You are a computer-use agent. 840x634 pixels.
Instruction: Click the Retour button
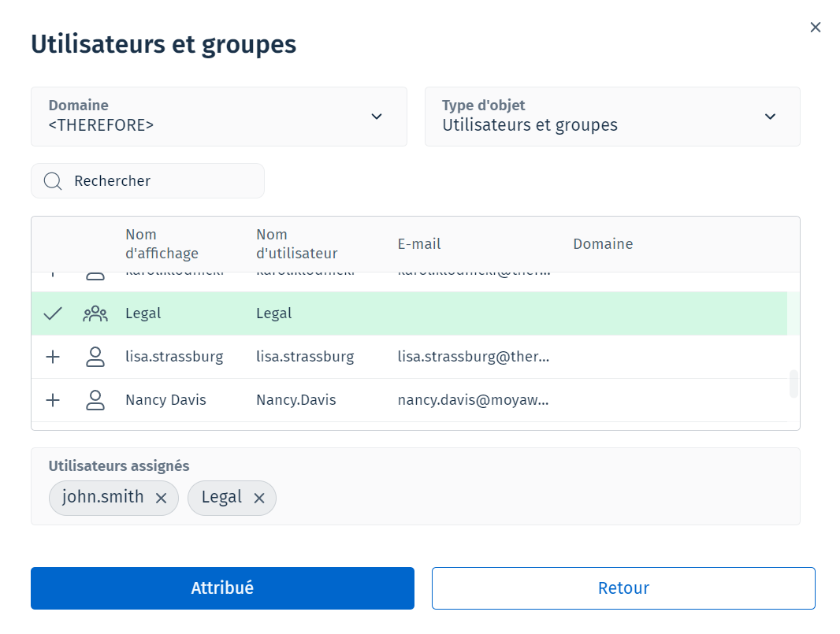623,588
